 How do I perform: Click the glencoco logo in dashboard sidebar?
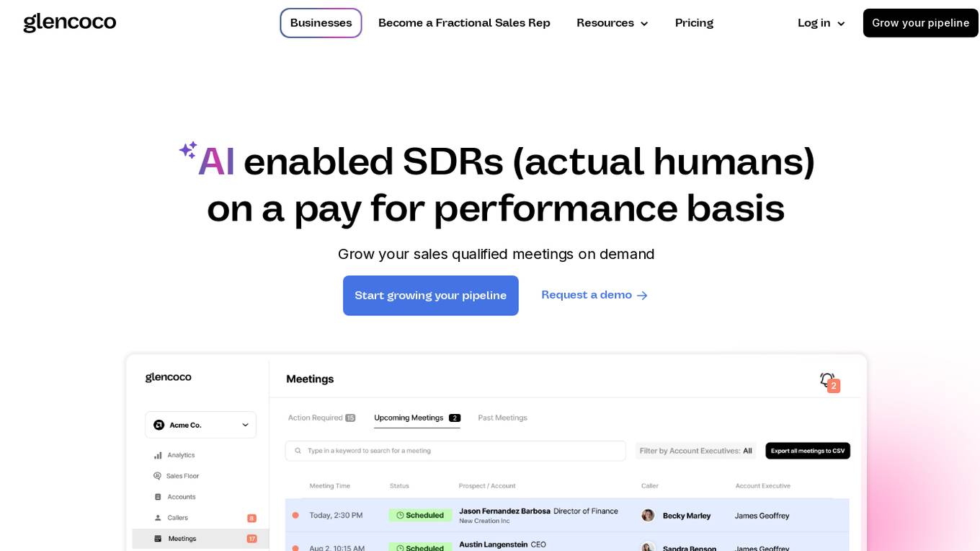pos(168,377)
